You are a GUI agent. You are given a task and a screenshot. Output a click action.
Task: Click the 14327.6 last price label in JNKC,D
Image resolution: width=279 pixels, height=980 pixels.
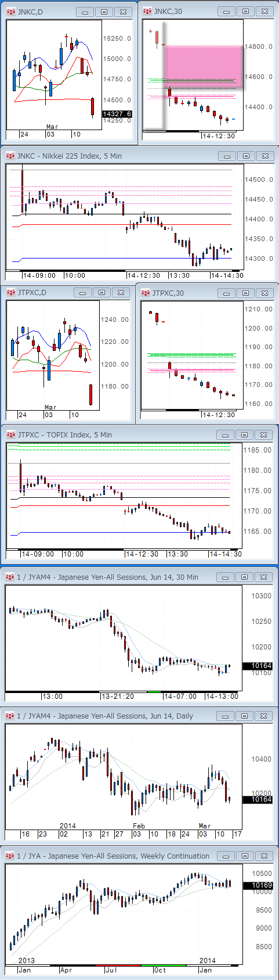tap(117, 114)
